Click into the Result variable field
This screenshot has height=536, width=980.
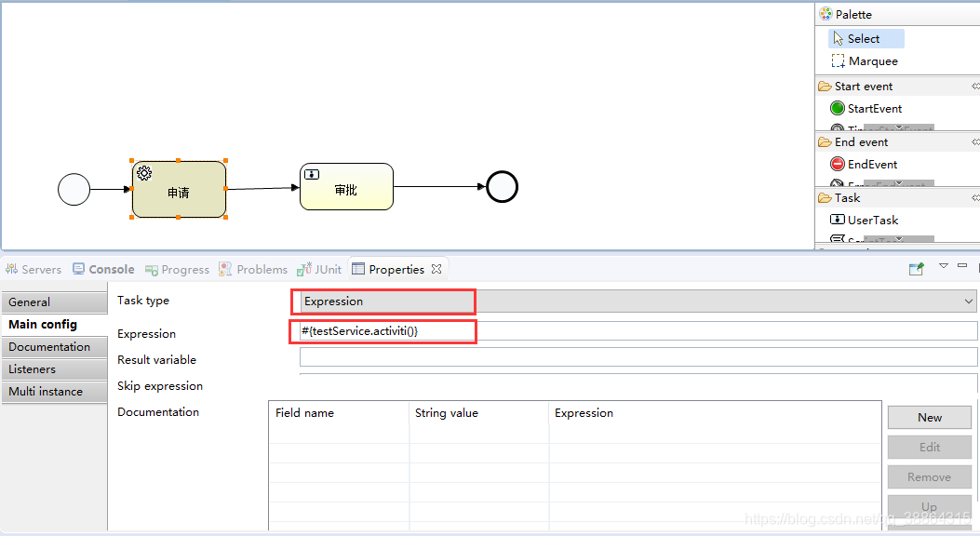[x=638, y=356]
